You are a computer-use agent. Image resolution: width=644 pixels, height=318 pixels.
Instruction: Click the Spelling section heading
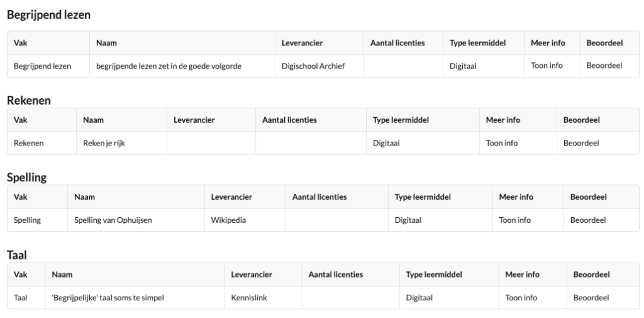[26, 178]
